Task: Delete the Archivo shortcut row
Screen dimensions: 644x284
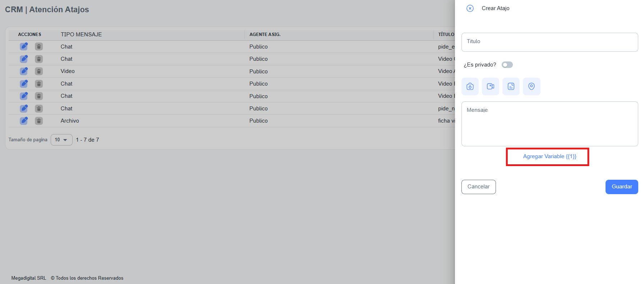Action: pyautogui.click(x=39, y=121)
